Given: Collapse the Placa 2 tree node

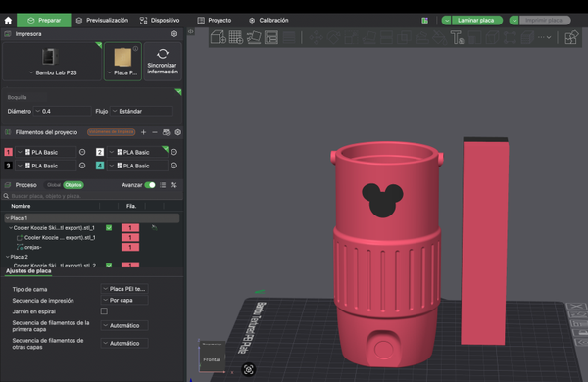Looking at the screenshot, I should pos(7,257).
